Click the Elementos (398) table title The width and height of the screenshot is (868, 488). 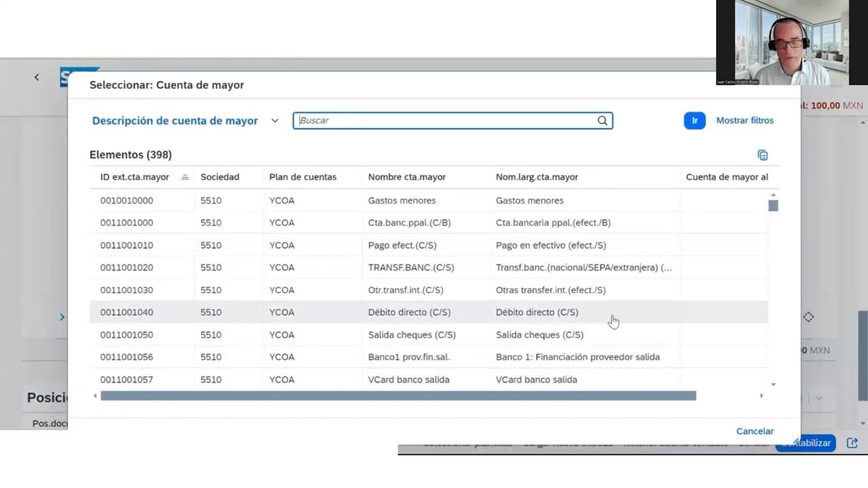[131, 155]
